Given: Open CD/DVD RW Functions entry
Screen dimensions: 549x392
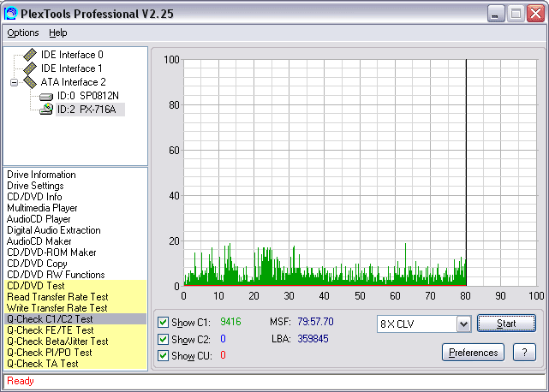Looking at the screenshot, I should pyautogui.click(x=56, y=275).
